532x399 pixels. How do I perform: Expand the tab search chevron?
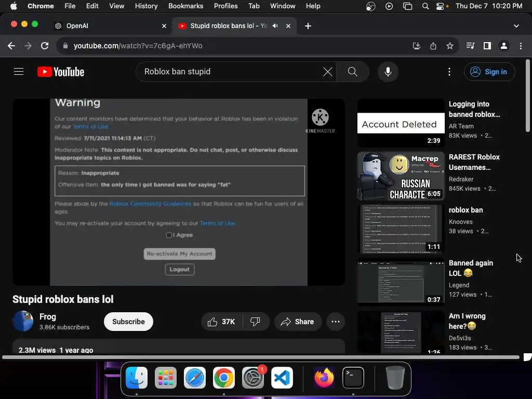(516, 26)
